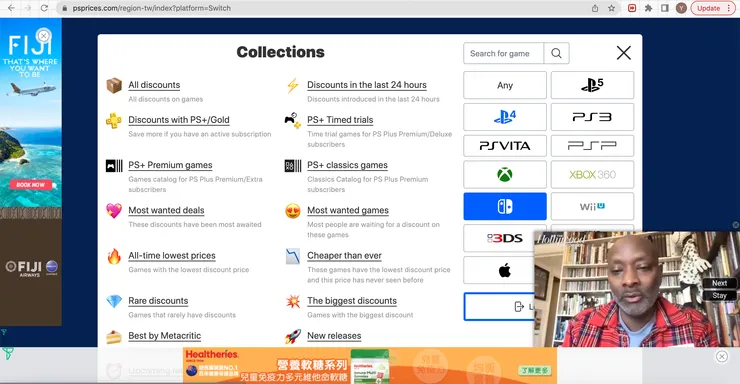Open PS+ classics games collection

click(347, 165)
